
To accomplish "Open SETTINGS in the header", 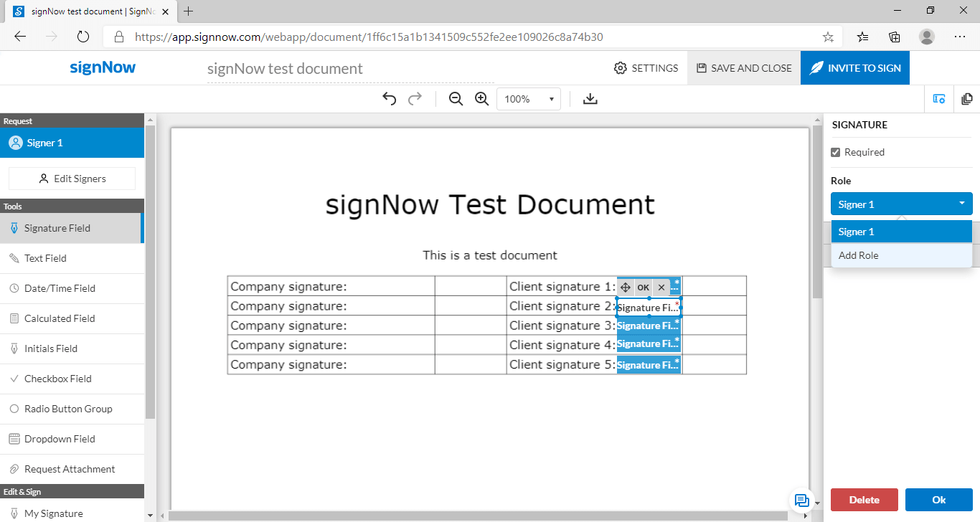I will (x=646, y=68).
